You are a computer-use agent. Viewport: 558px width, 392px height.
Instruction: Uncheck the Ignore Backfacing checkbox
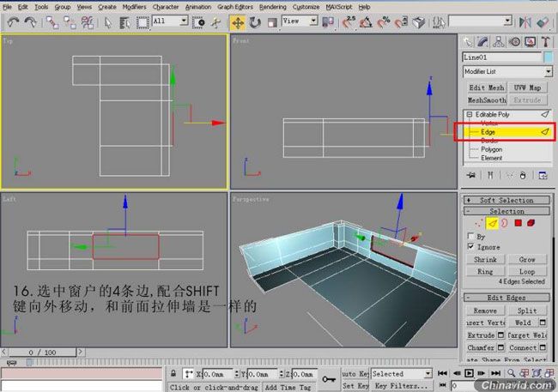click(470, 246)
